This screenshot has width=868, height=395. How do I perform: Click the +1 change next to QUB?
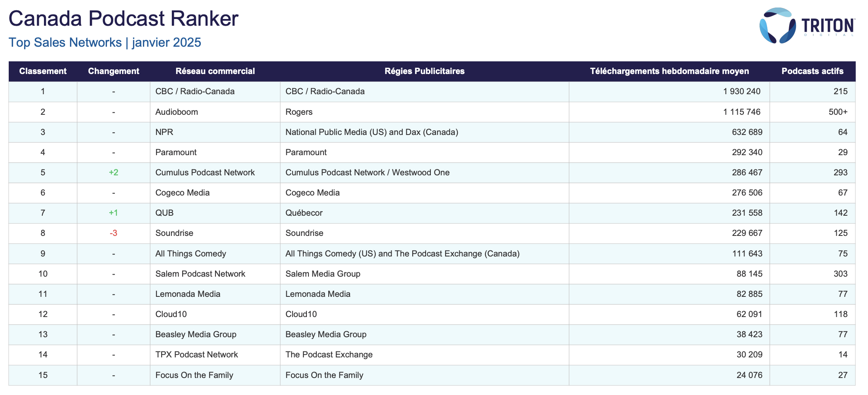[x=113, y=213]
